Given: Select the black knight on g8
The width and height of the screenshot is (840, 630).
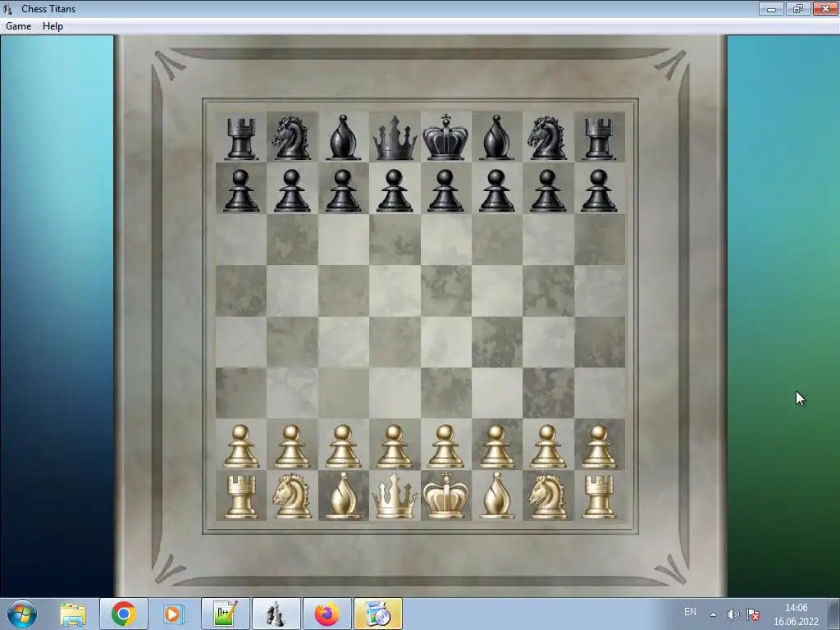Looking at the screenshot, I should tap(547, 138).
